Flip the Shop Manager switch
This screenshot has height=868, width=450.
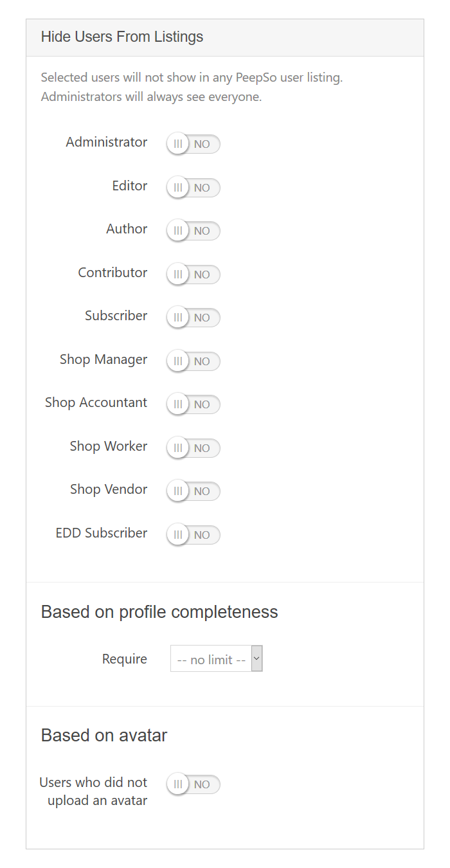[193, 361]
